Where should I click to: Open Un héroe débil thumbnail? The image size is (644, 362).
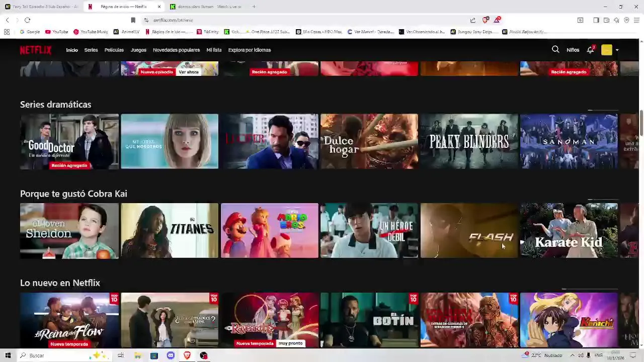pos(369,231)
